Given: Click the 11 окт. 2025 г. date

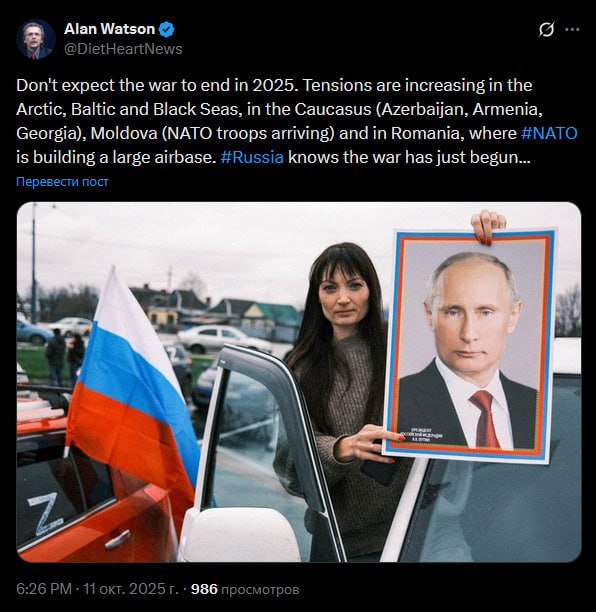Looking at the screenshot, I should click(131, 589).
